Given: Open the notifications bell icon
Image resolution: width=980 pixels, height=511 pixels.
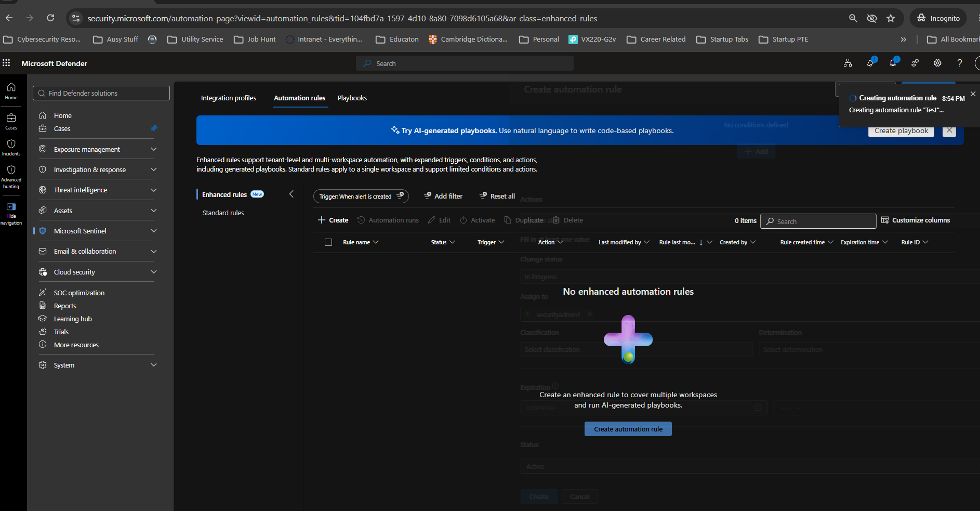Looking at the screenshot, I should coord(893,63).
